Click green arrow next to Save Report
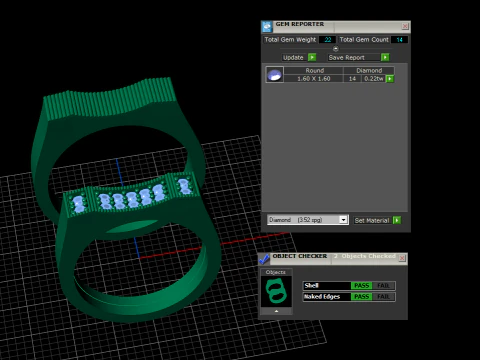This screenshot has width=480, height=360. coord(385,57)
